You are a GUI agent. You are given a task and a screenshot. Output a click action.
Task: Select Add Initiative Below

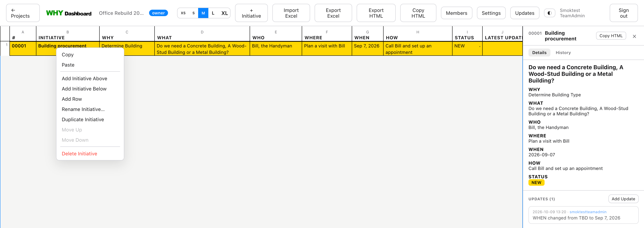[x=90, y=89]
